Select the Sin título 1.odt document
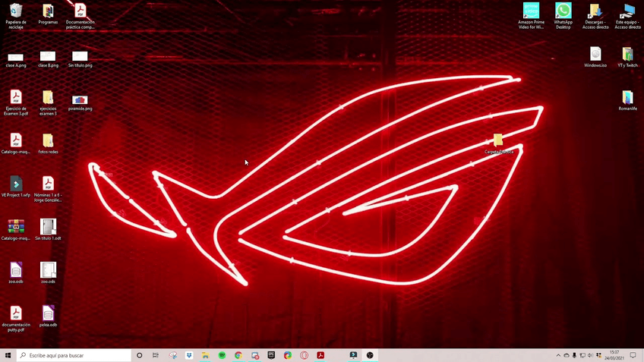The height and width of the screenshot is (362, 644). point(48,230)
